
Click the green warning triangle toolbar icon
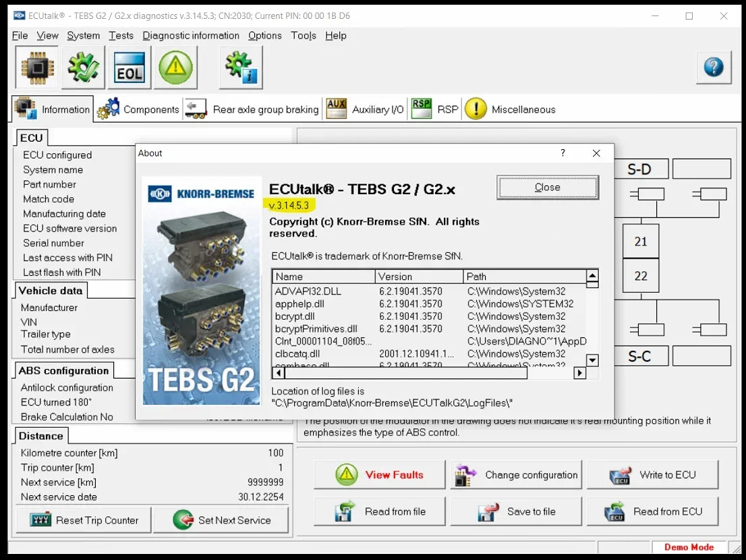[175, 68]
